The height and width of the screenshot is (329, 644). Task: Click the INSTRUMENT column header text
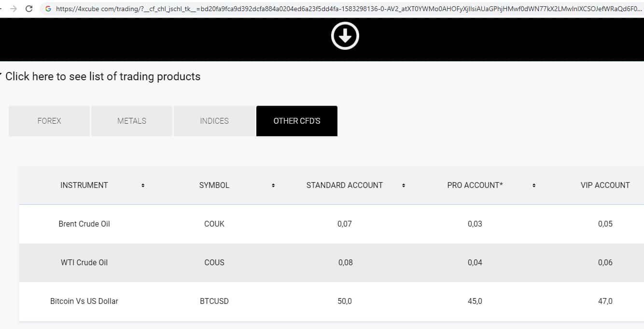tap(84, 185)
